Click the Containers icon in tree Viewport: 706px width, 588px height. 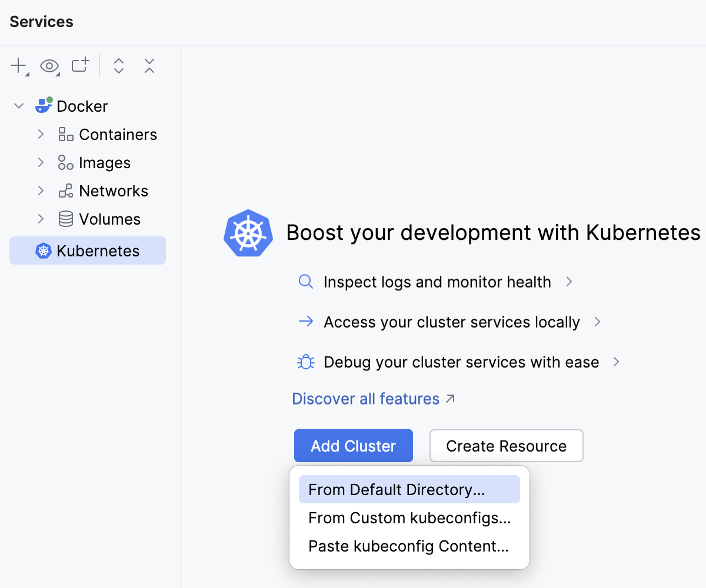[66, 135]
